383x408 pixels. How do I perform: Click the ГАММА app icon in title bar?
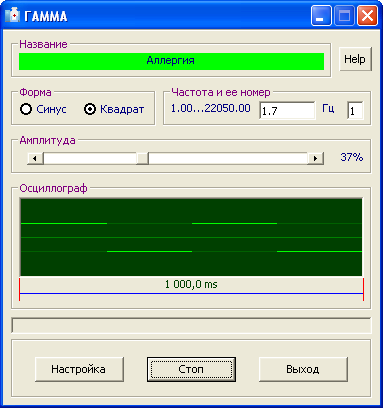[13, 16]
